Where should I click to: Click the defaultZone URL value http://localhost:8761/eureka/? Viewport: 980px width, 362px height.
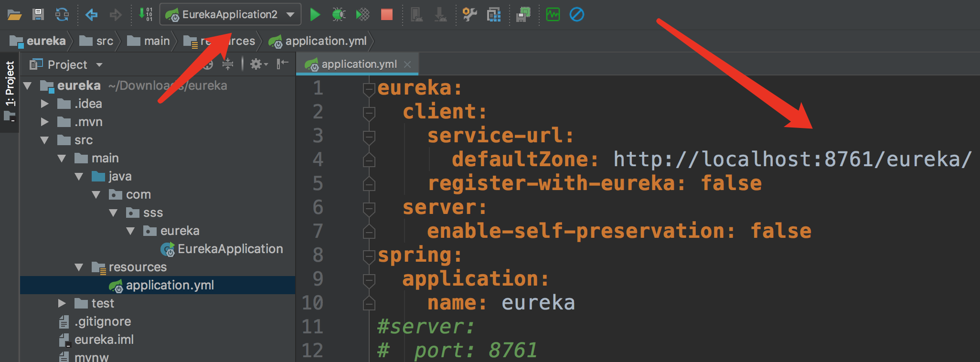(x=792, y=160)
